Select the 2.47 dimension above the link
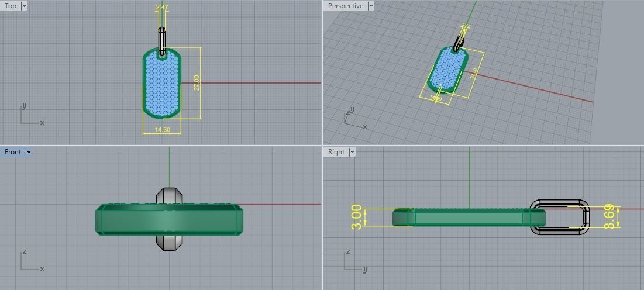This screenshot has height=290, width=644. (162, 8)
